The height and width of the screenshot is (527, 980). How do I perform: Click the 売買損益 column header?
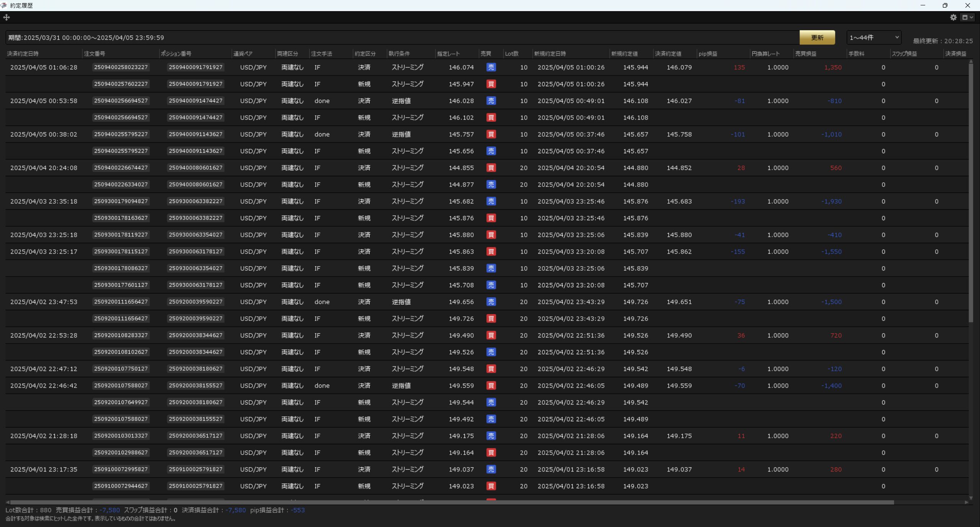point(805,54)
